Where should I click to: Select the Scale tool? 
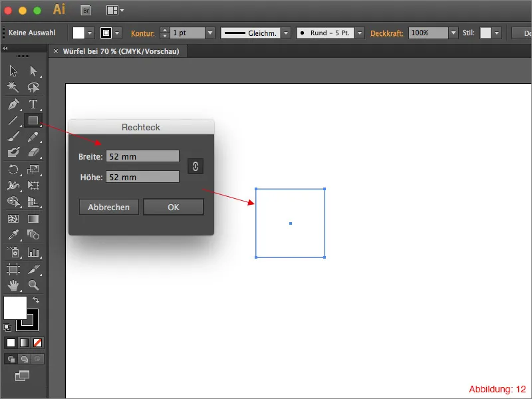click(x=33, y=170)
